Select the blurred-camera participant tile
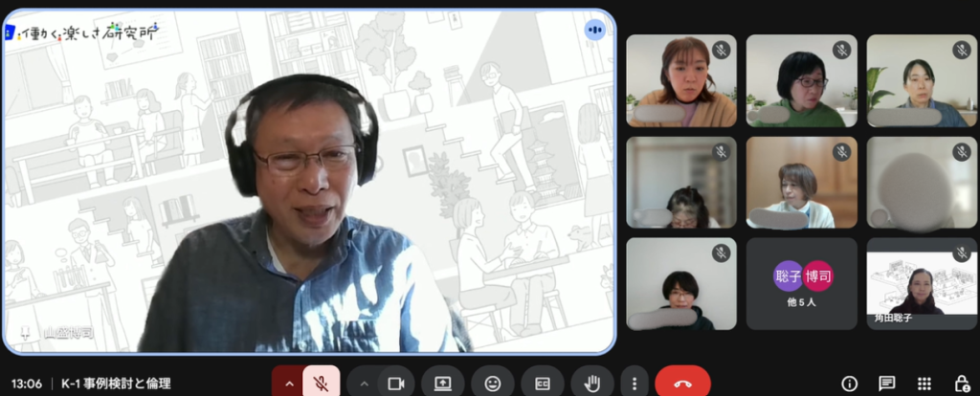Viewport: 980px width, 396px height. (922, 182)
